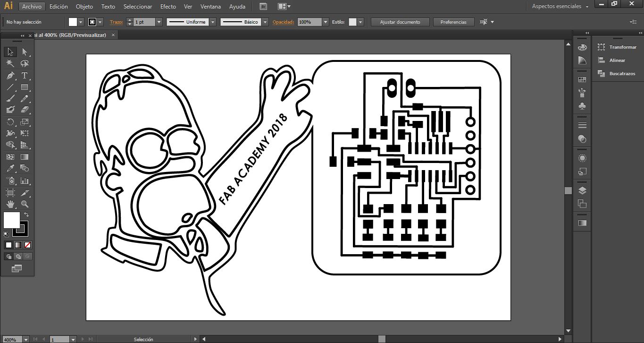644x343 pixels.
Task: Expand the opacity percentage dropdown
Action: coord(326,22)
